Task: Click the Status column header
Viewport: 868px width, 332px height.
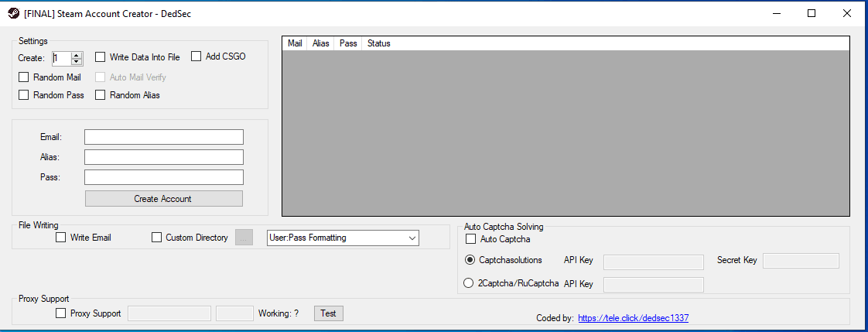Action: [x=378, y=43]
